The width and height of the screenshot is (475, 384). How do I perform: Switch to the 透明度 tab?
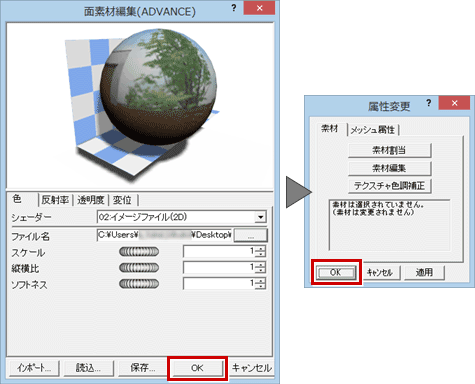pos(91,200)
